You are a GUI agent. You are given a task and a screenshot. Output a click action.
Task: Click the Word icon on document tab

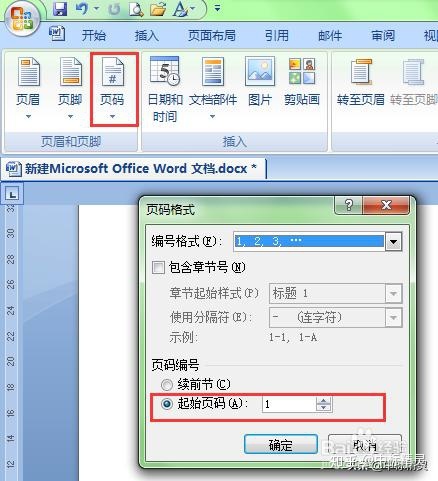pyautogui.click(x=14, y=168)
